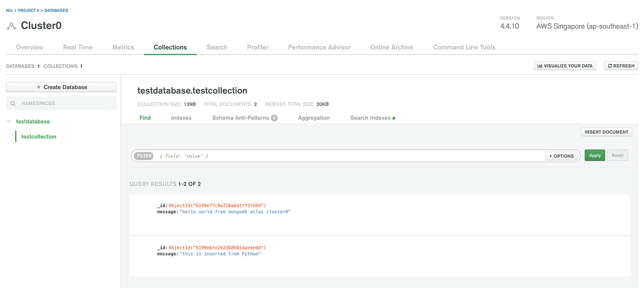The width and height of the screenshot is (644, 288).
Task: Select testcollection in the sidebar
Action: (x=39, y=136)
